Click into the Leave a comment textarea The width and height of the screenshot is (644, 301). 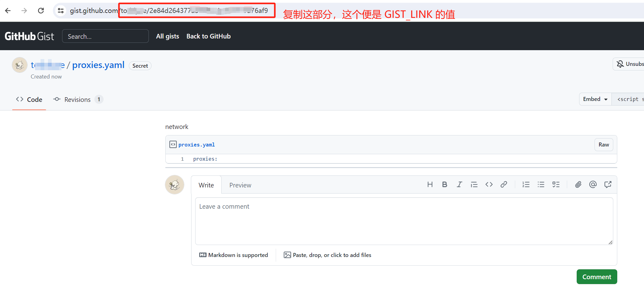point(404,221)
